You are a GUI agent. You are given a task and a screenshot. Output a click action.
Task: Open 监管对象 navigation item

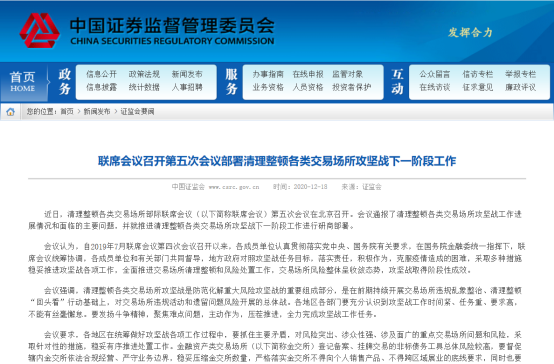tap(347, 74)
